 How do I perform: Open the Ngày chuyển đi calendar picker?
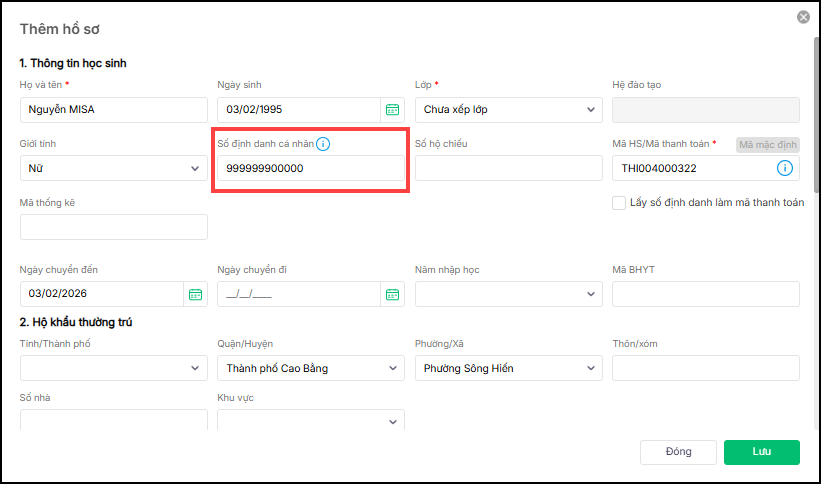tap(393, 294)
